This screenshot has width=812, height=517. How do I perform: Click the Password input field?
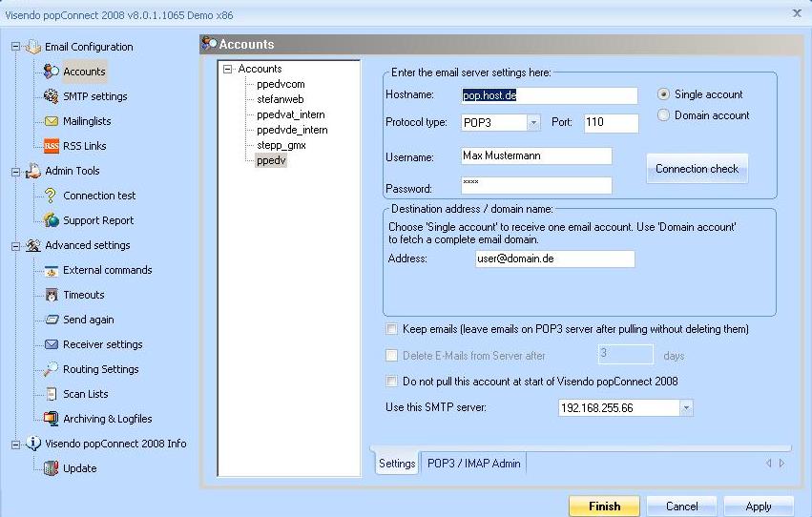click(536, 185)
